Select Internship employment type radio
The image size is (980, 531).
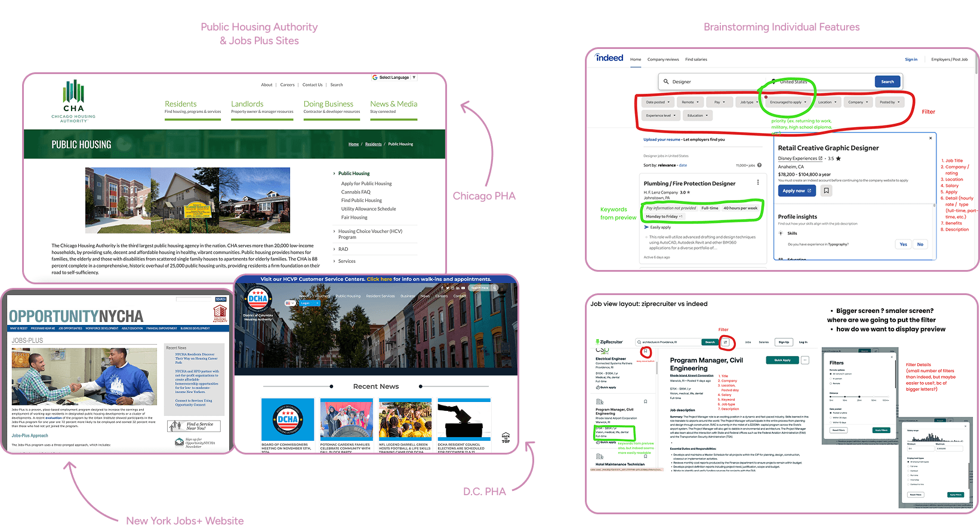908,480
